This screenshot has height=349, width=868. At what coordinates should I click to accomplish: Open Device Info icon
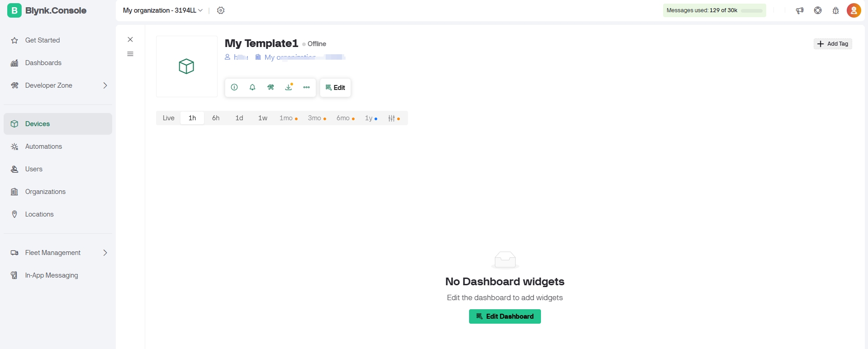tap(234, 87)
